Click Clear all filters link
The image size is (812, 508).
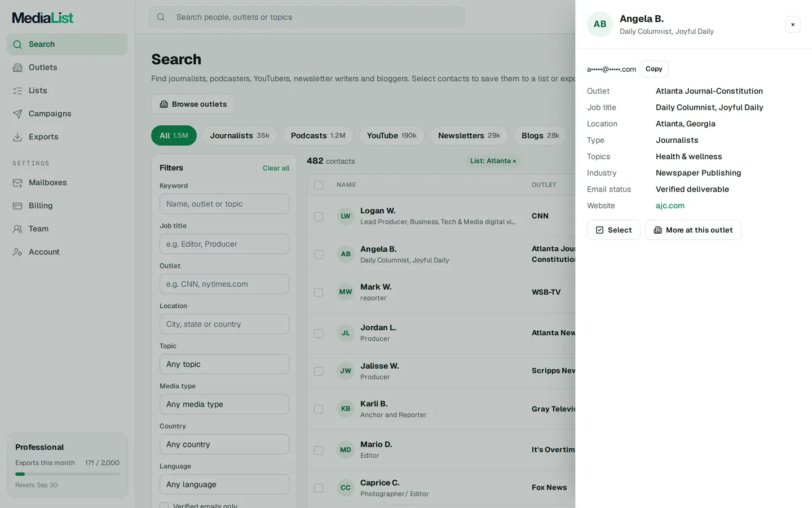(x=276, y=168)
